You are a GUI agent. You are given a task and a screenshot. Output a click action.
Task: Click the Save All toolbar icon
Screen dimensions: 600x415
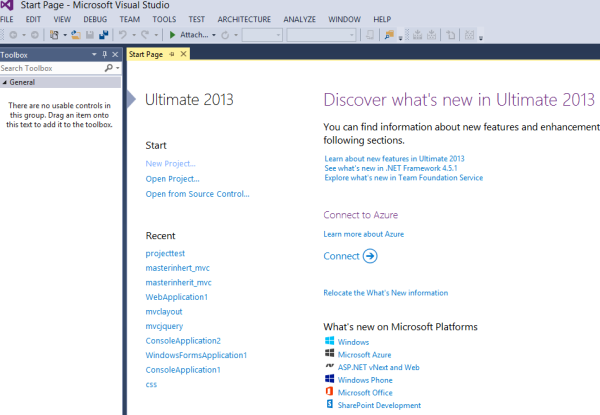(x=104, y=35)
